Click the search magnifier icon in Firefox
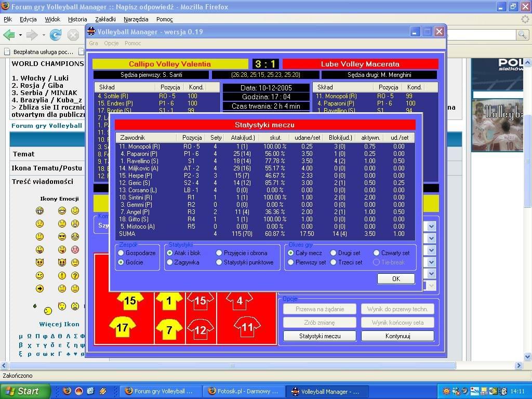 [x=522, y=35]
